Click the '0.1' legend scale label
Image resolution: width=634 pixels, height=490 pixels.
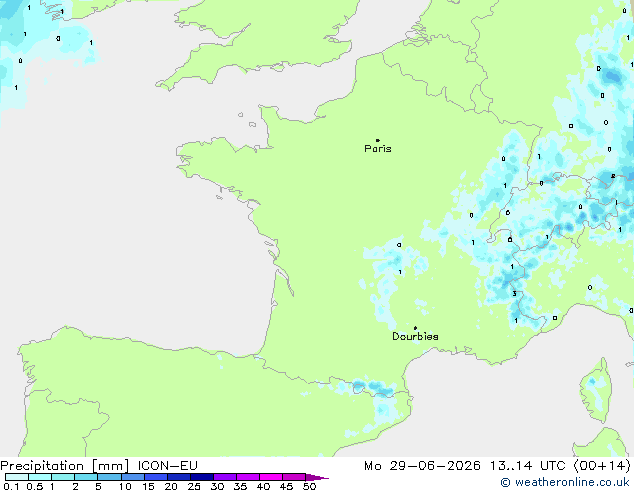point(11,486)
